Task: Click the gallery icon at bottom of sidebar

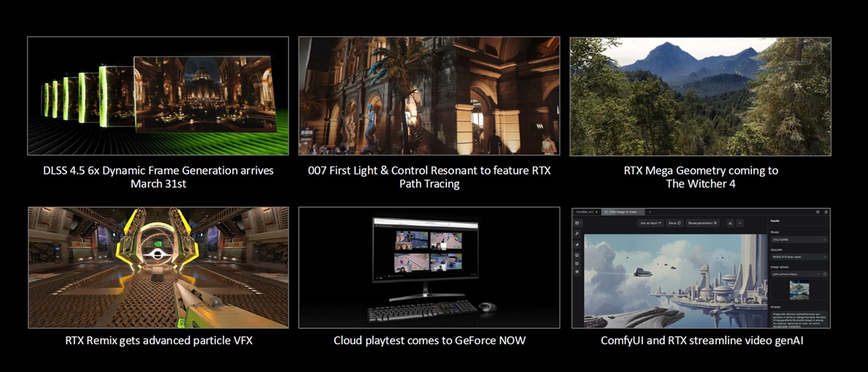Action: click(577, 271)
